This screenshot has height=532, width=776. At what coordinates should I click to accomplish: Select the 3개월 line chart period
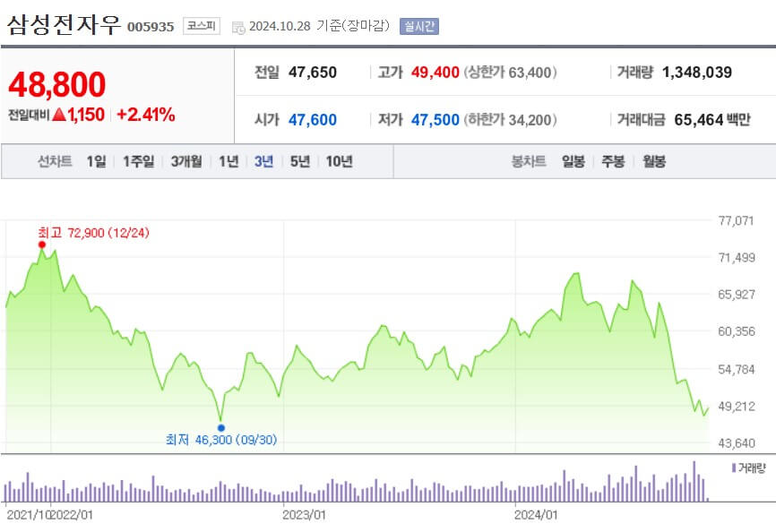pos(186,161)
